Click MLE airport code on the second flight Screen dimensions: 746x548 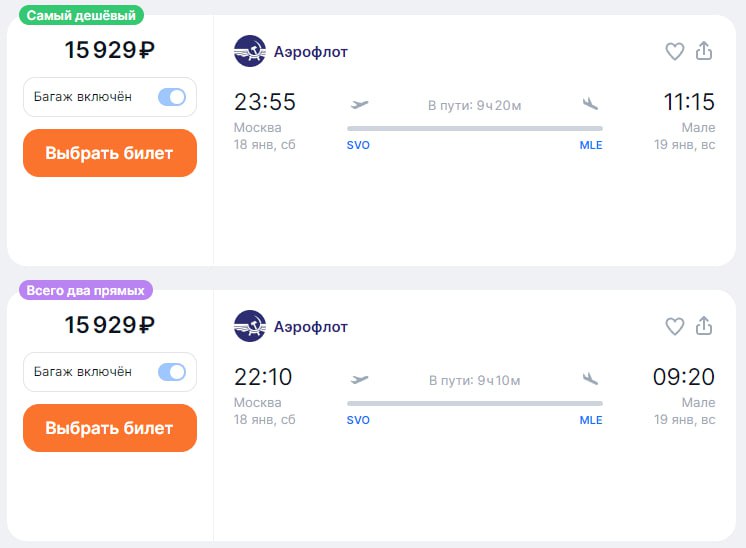(591, 420)
